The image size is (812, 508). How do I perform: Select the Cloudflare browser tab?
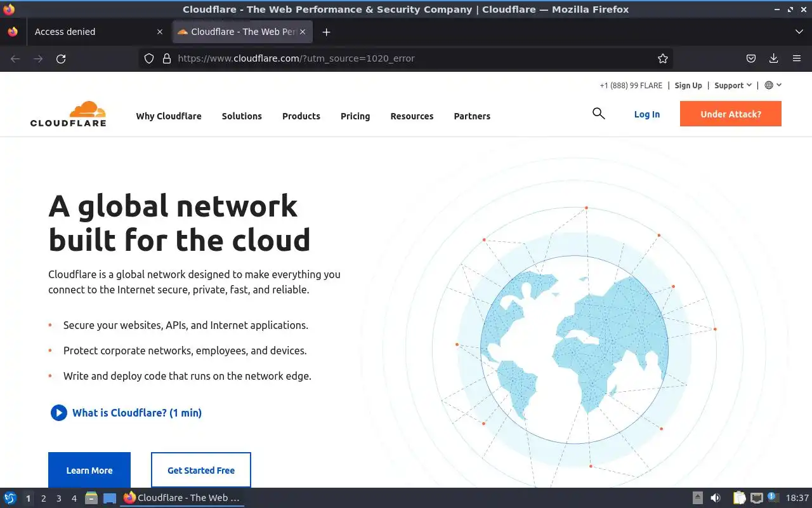tap(243, 32)
